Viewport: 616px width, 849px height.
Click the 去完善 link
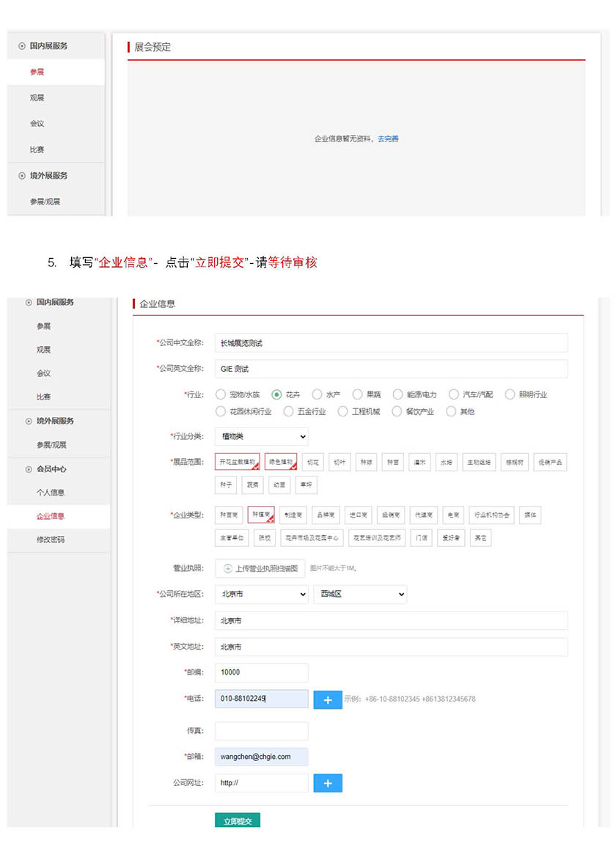pos(388,139)
